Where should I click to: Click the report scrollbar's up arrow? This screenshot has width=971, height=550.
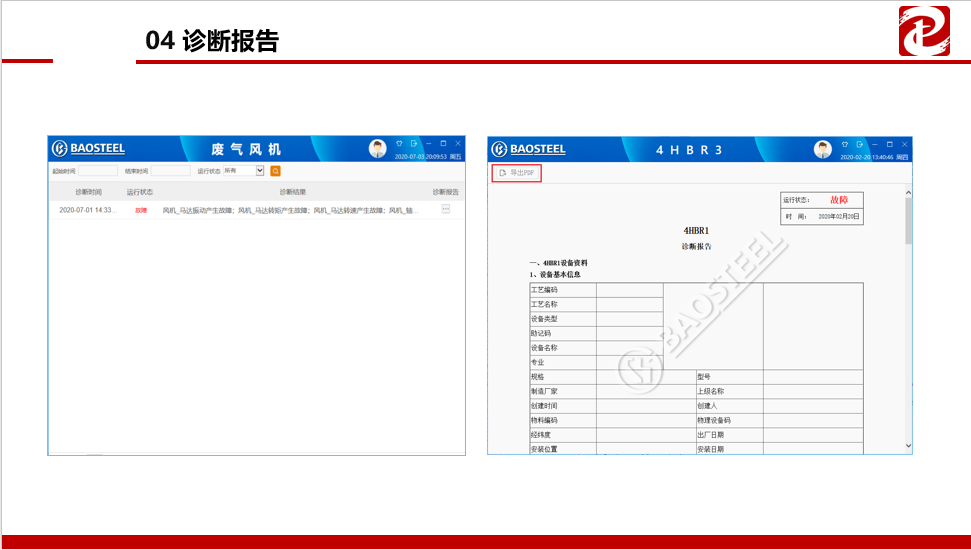908,193
